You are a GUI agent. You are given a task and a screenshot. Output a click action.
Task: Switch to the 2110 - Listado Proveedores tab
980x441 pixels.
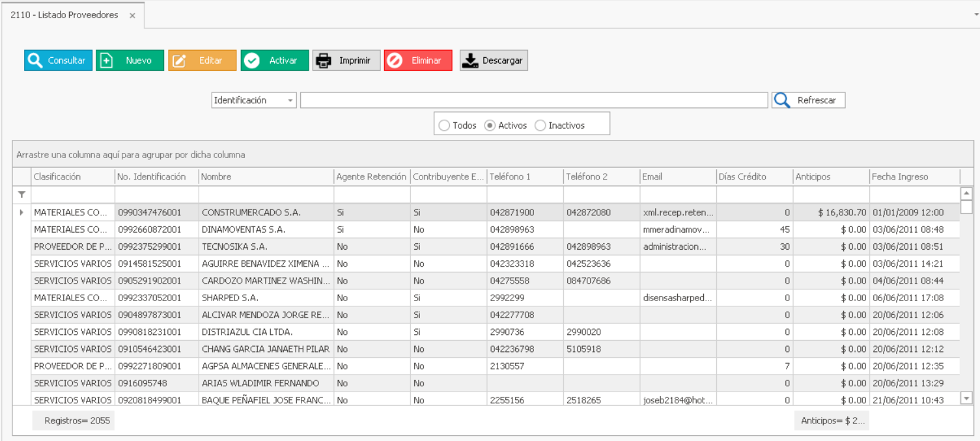[64, 15]
